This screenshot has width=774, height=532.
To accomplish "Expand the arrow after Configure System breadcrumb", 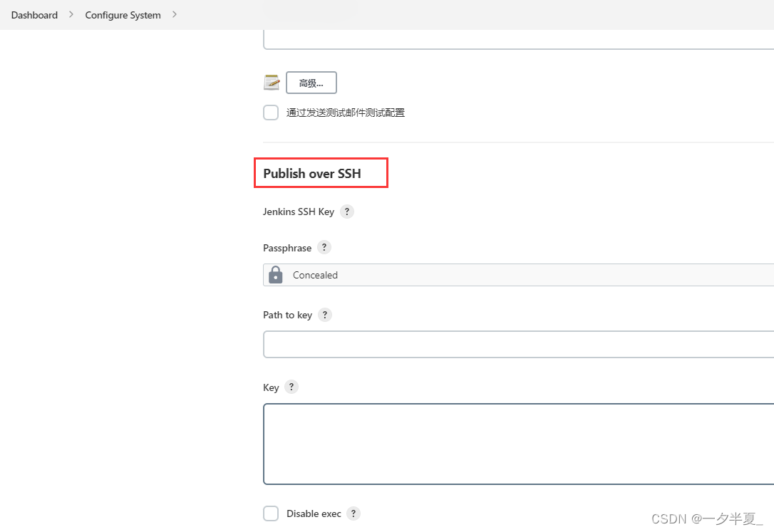I will (x=174, y=15).
